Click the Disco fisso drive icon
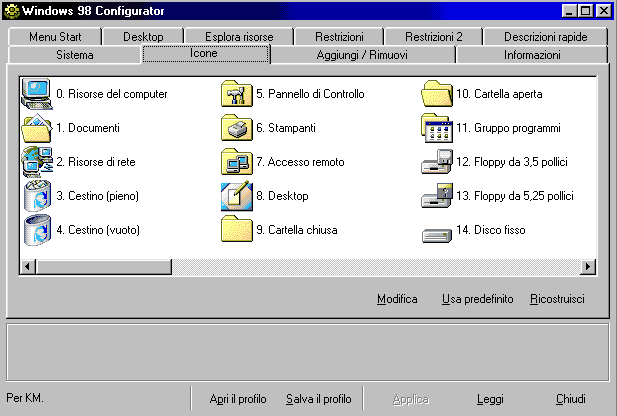 (x=437, y=235)
